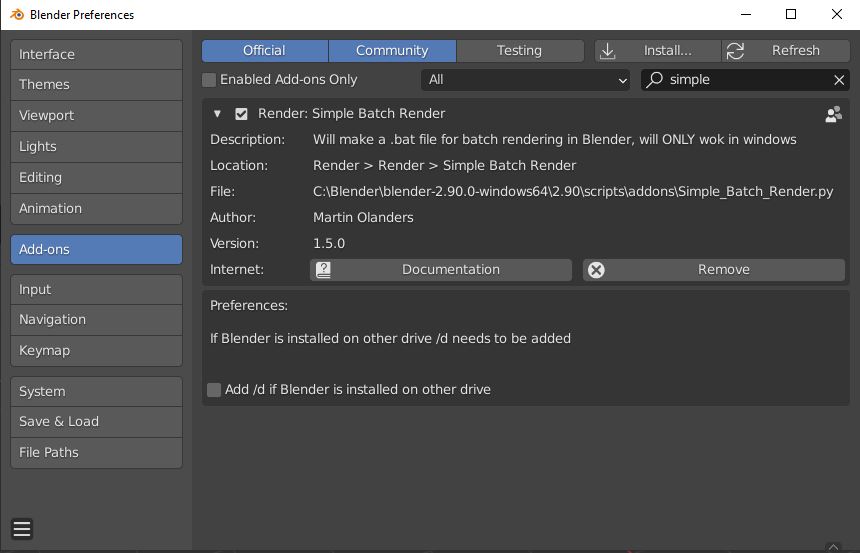The height and width of the screenshot is (553, 860).
Task: Toggle the Official add-ons filter
Action: pyautogui.click(x=265, y=50)
